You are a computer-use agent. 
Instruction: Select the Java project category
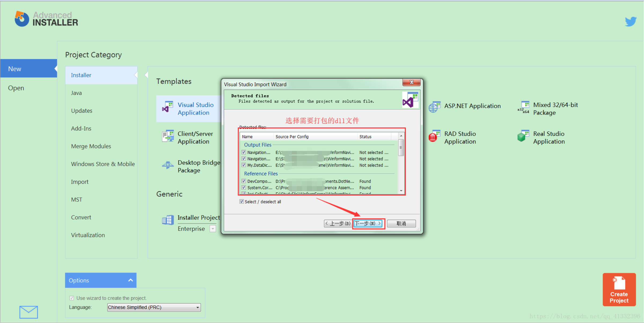click(76, 93)
